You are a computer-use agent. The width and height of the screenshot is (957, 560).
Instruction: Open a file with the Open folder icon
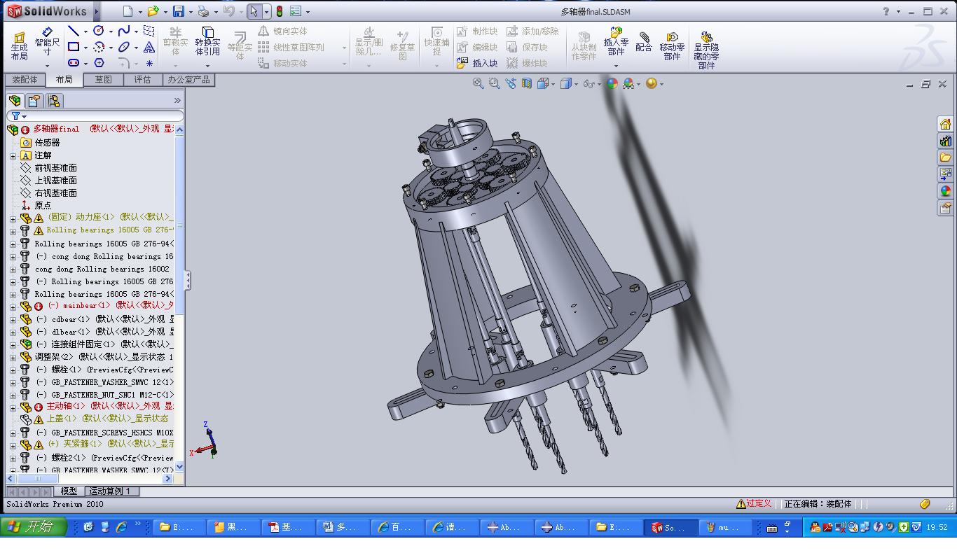(x=153, y=11)
